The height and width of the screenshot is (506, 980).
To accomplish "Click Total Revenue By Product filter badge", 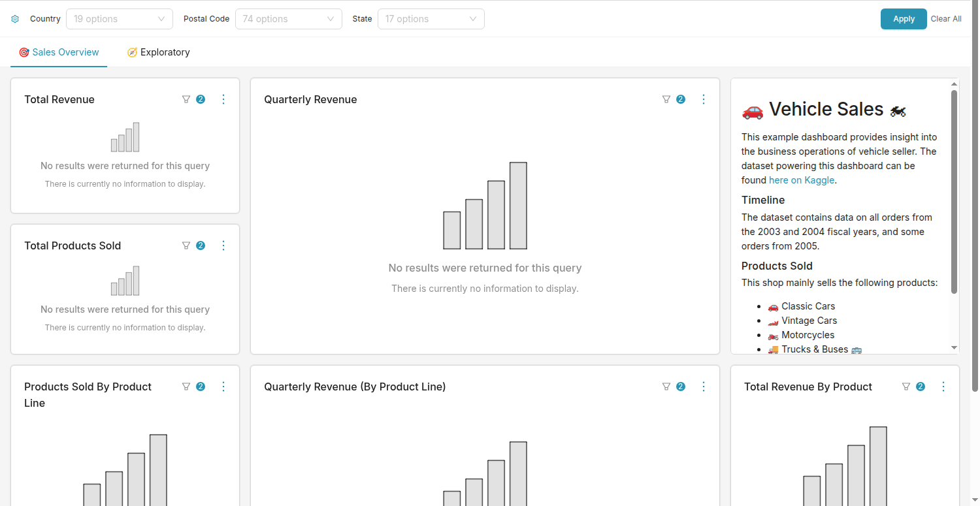I will pyautogui.click(x=921, y=387).
